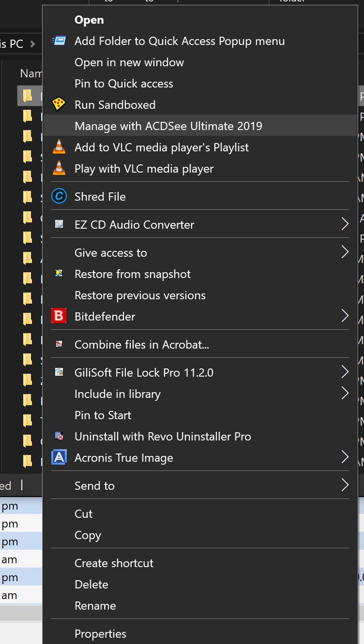Viewport: 364px width, 644px height.
Task: Click the Run Sandboxed pizza icon
Action: tap(59, 104)
